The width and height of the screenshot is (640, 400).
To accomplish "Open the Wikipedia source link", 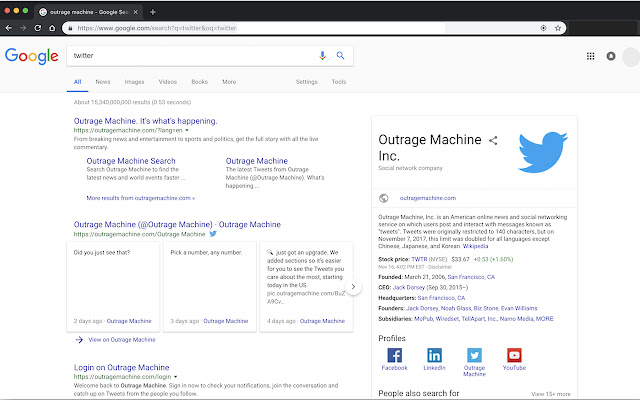I will 476,246.
